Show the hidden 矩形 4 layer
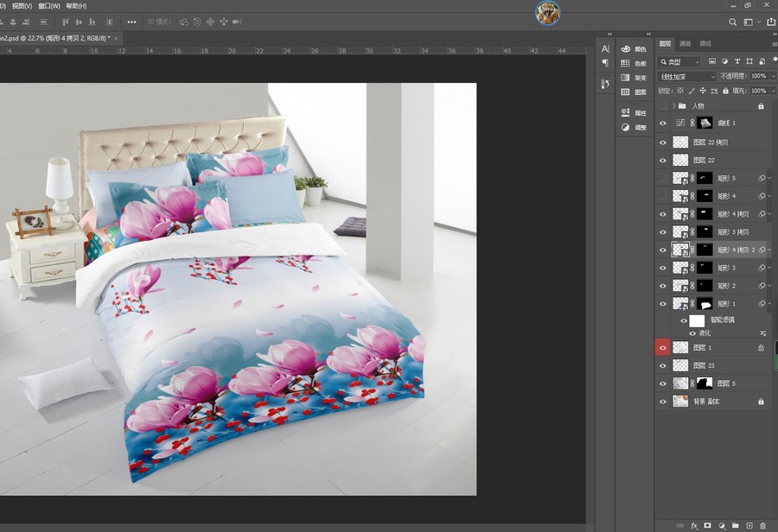778x532 pixels. pos(663,196)
